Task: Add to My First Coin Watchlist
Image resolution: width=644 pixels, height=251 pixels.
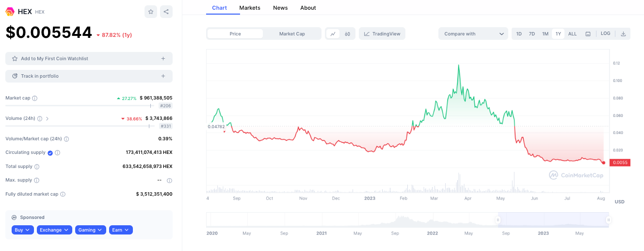Action: click(89, 59)
